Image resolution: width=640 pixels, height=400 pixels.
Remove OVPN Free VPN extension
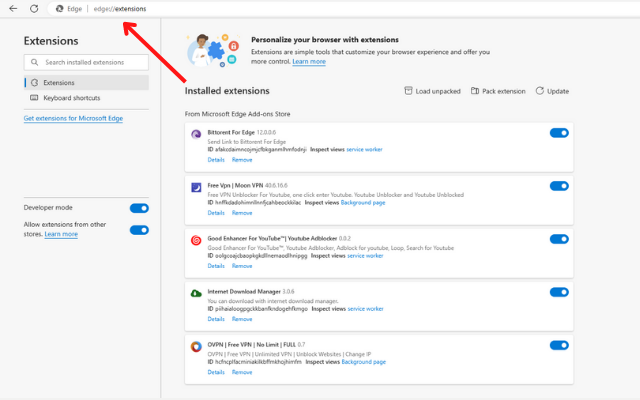tap(242, 372)
